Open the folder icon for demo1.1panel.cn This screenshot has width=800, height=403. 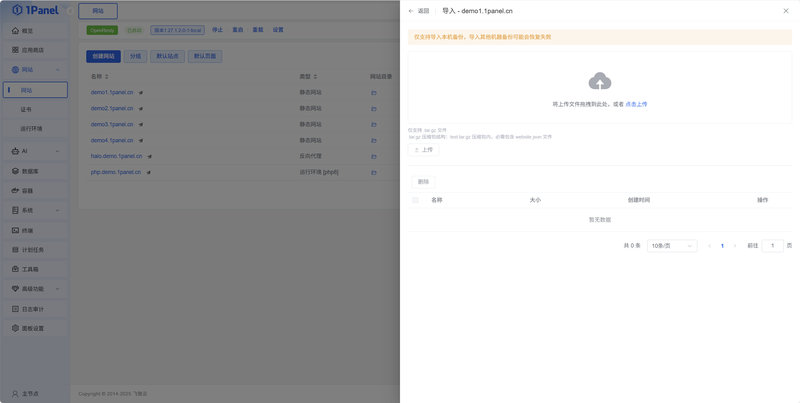[x=373, y=93]
